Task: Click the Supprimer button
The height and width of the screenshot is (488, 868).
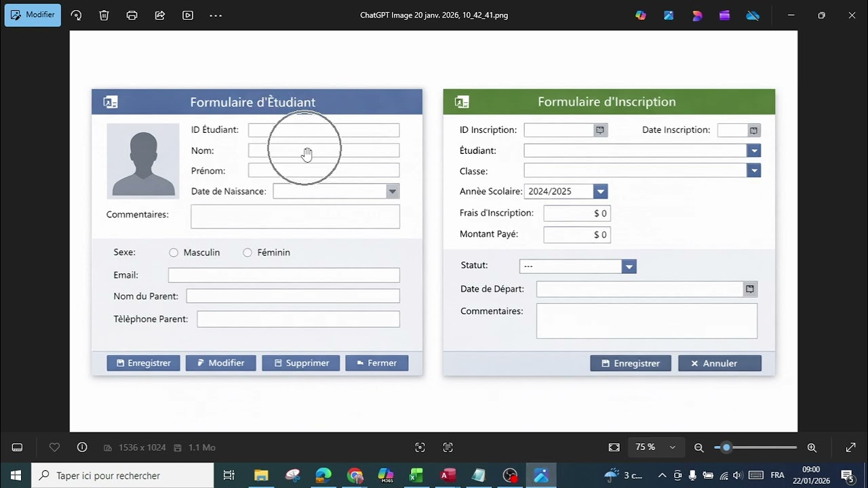Action: [301, 363]
